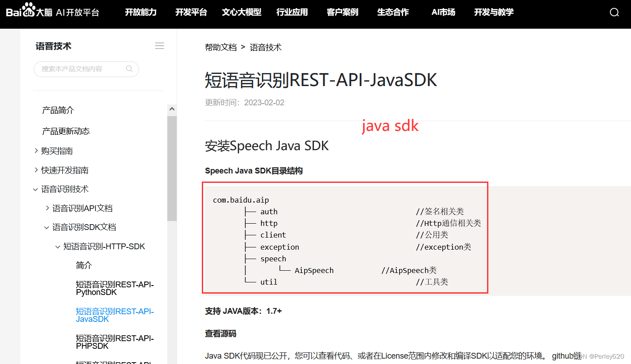
Task: Click sidebar scrollbar up arrow
Action: click(172, 109)
